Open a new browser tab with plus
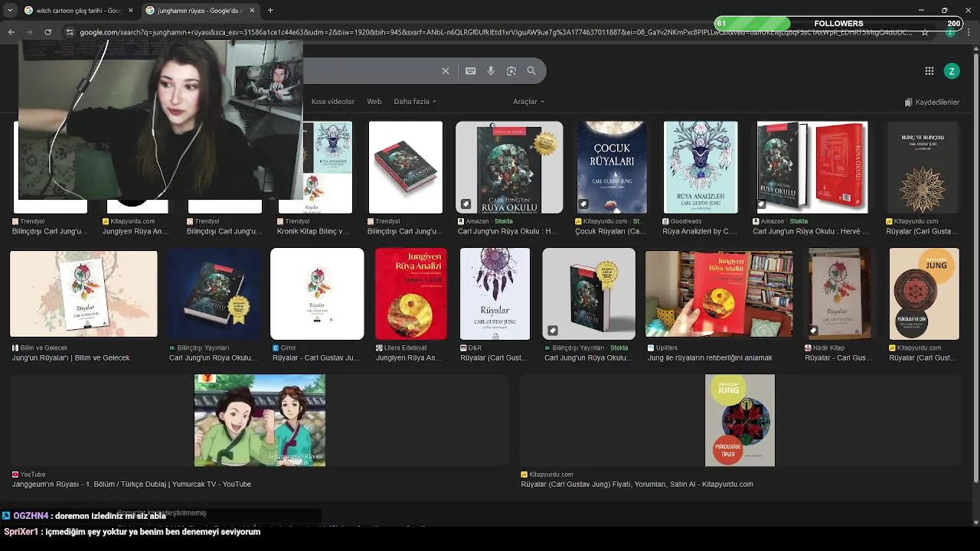 [x=270, y=10]
